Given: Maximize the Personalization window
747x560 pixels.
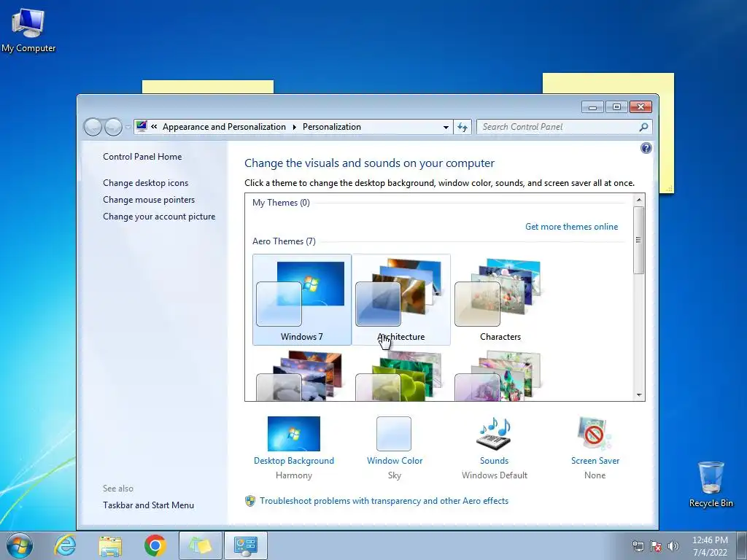Looking at the screenshot, I should (616, 106).
